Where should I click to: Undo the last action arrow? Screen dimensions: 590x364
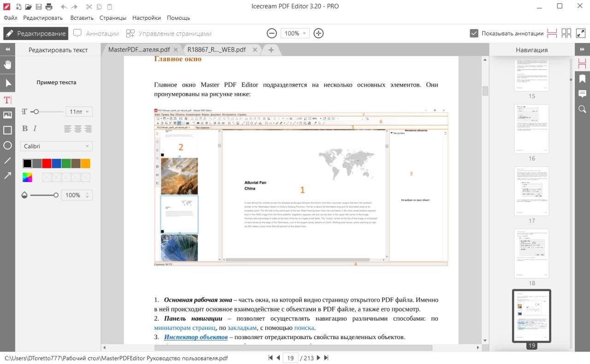64,7
